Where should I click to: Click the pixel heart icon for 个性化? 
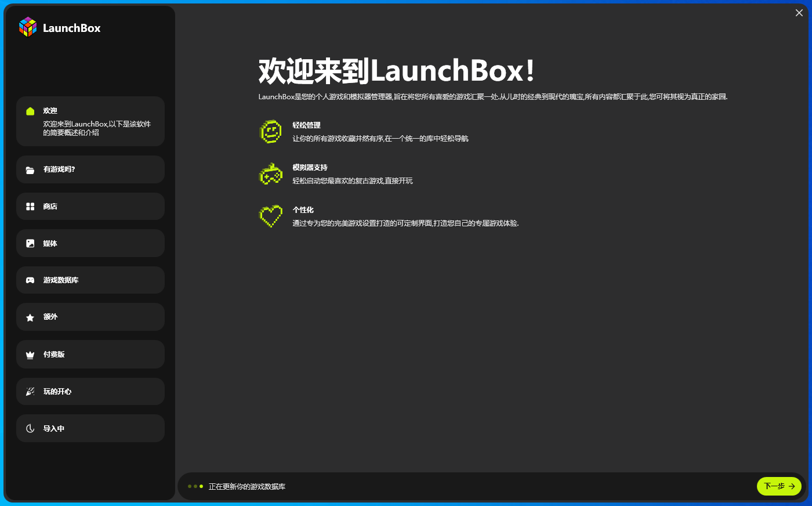coord(270,216)
